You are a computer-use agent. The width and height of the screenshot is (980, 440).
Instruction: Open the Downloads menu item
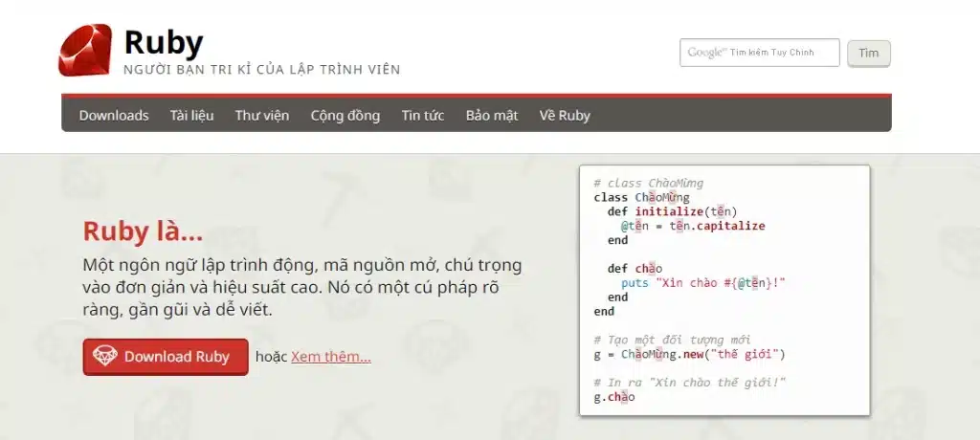click(114, 116)
